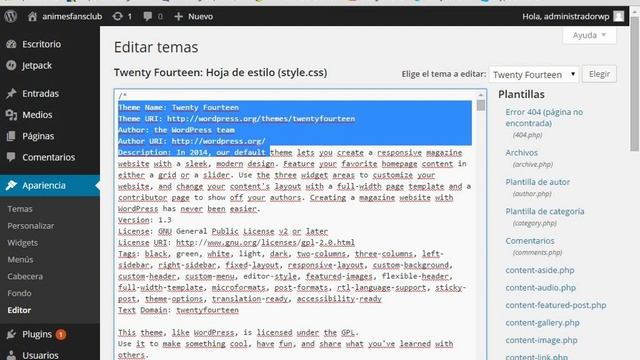640x360 pixels.
Task: Open content-aside.php file
Action: pyautogui.click(x=540, y=270)
